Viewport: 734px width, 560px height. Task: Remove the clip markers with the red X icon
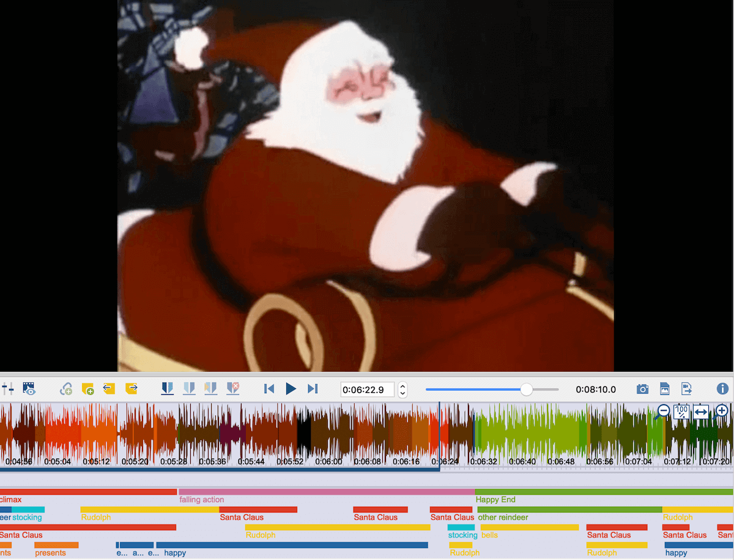point(233,388)
